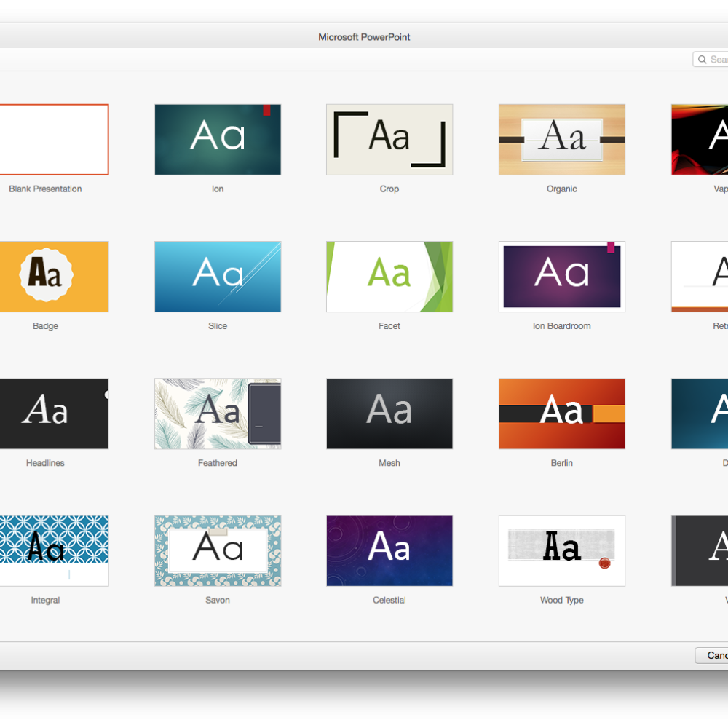728x728 pixels.
Task: Click inside the template search field
Action: (x=718, y=59)
